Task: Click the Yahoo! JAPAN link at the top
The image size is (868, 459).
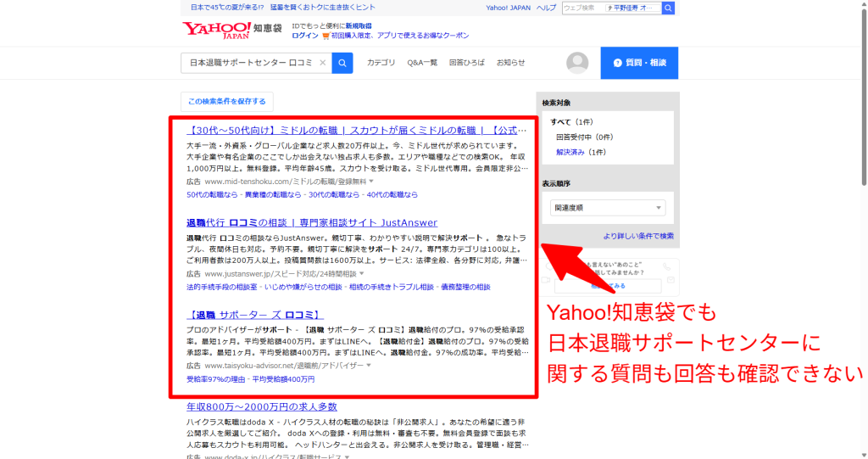Action: (509, 8)
